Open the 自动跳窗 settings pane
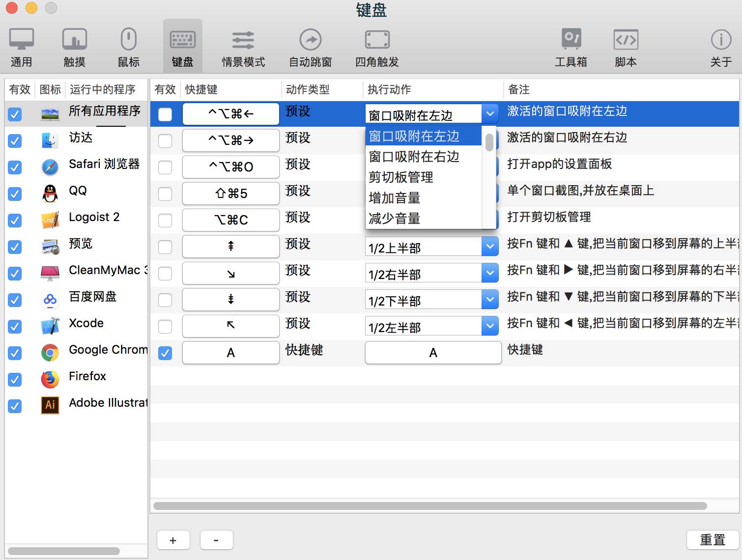This screenshot has height=560, width=742. tap(310, 47)
